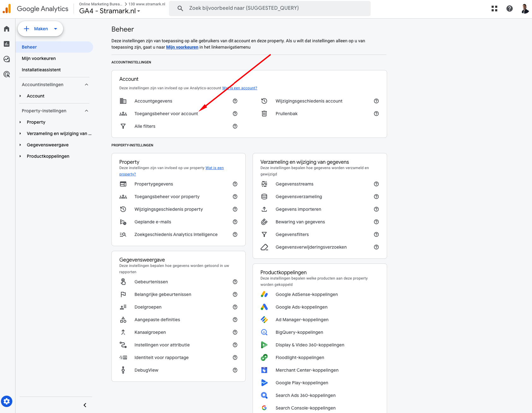Open the Explore icon in sidebar
Viewport: 532px width, 413px height.
[7, 59]
